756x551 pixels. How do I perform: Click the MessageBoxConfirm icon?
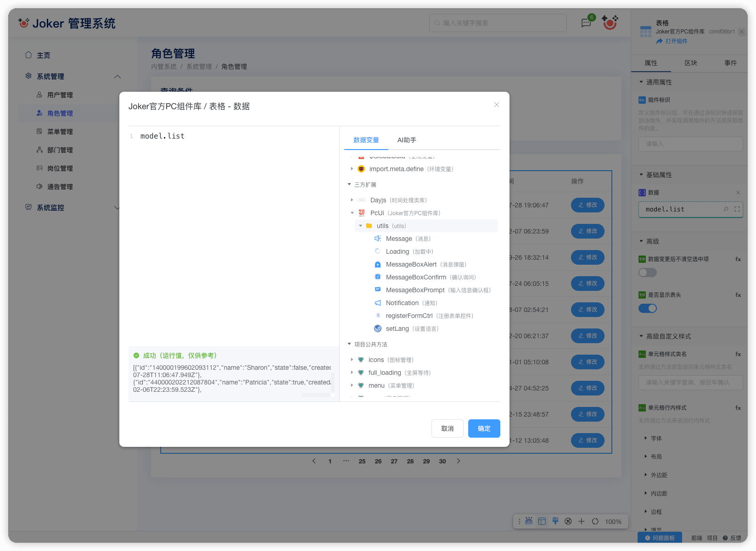(x=378, y=277)
